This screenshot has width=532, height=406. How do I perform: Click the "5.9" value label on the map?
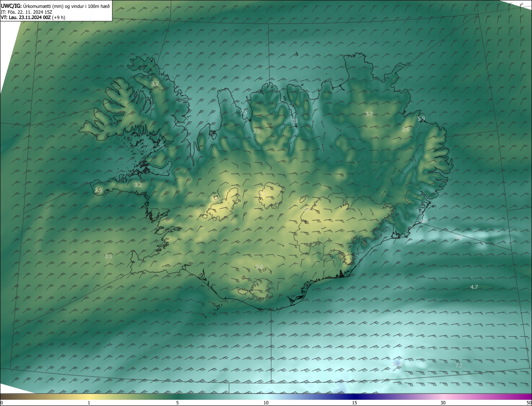coord(421,119)
